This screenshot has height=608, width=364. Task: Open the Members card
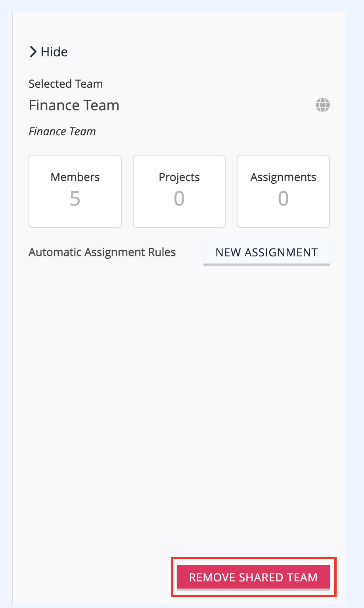click(x=75, y=191)
